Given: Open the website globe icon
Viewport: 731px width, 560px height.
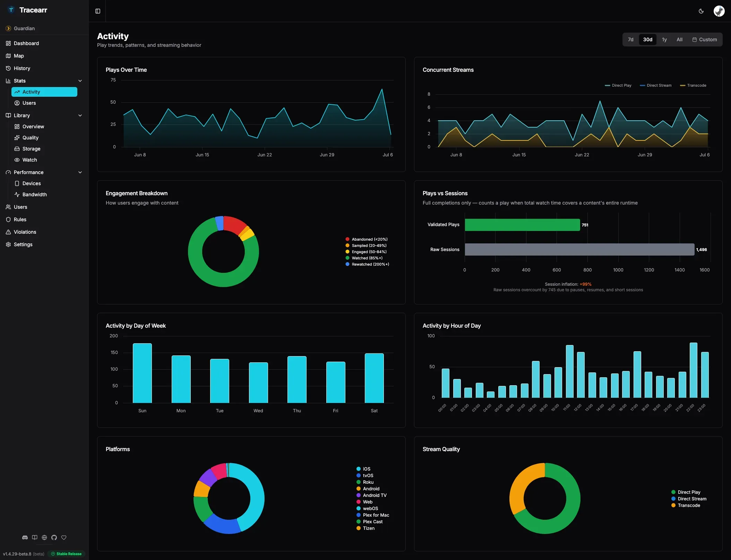Looking at the screenshot, I should tap(44, 537).
